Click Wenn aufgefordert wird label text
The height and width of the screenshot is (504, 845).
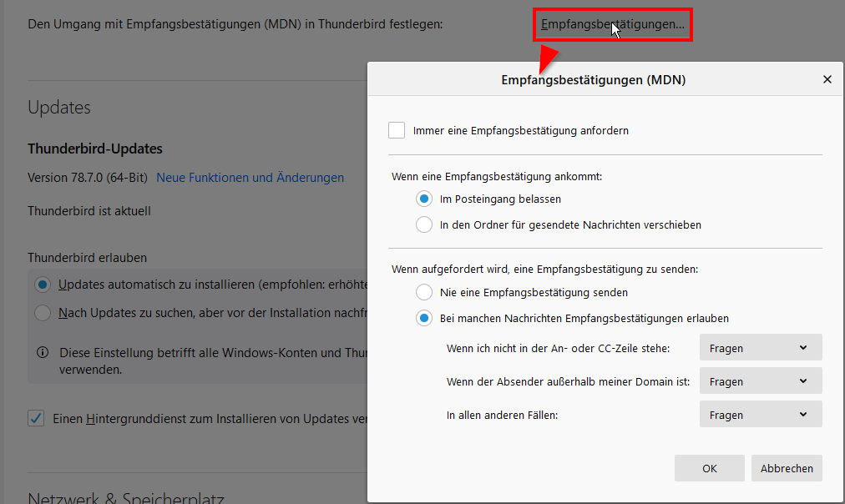coord(545,269)
